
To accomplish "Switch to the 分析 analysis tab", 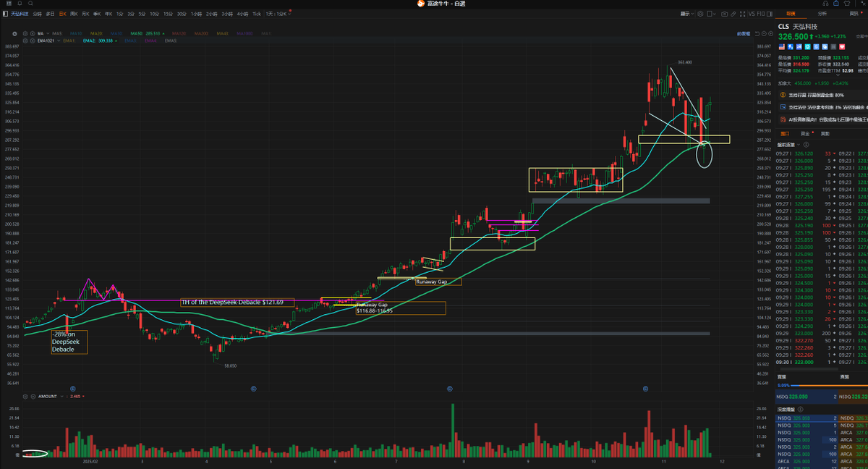I will tap(822, 14).
